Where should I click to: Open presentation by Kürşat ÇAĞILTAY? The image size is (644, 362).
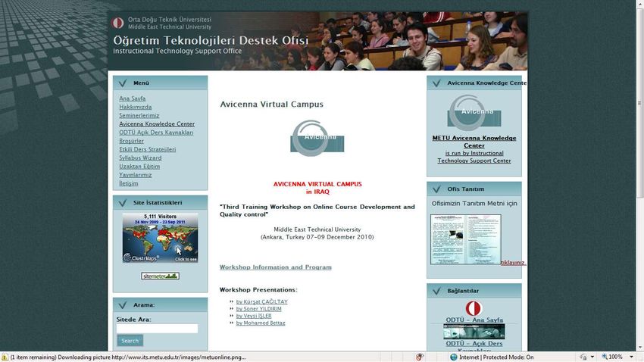[262, 301]
